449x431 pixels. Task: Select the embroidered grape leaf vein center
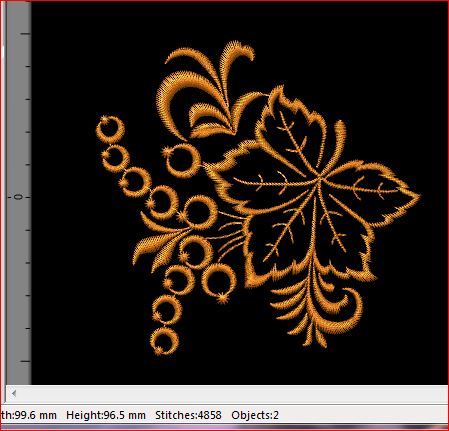tap(319, 179)
